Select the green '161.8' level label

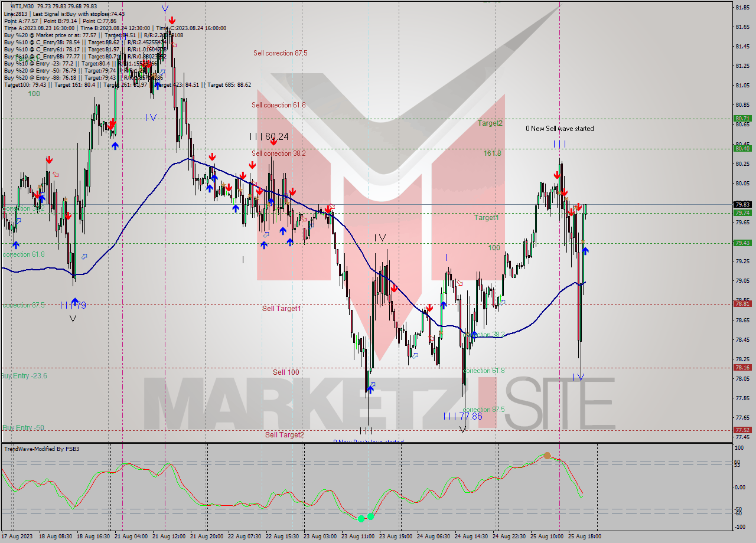coord(492,153)
